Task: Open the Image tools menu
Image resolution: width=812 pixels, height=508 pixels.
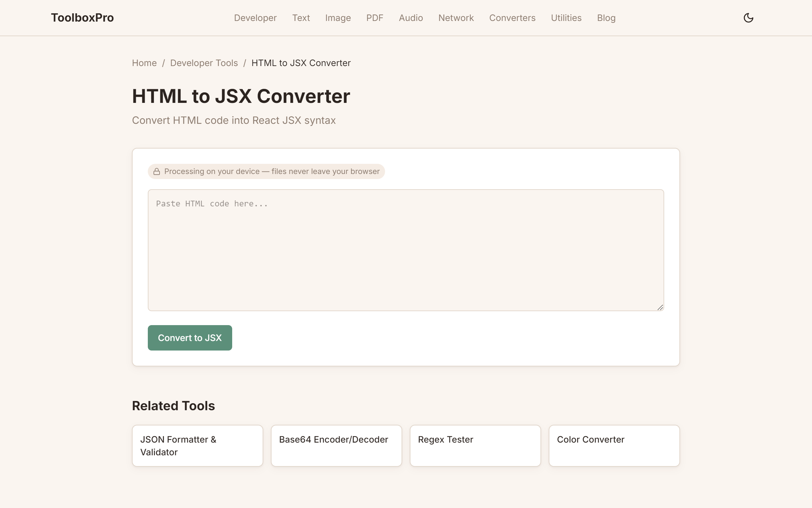Action: [338, 18]
